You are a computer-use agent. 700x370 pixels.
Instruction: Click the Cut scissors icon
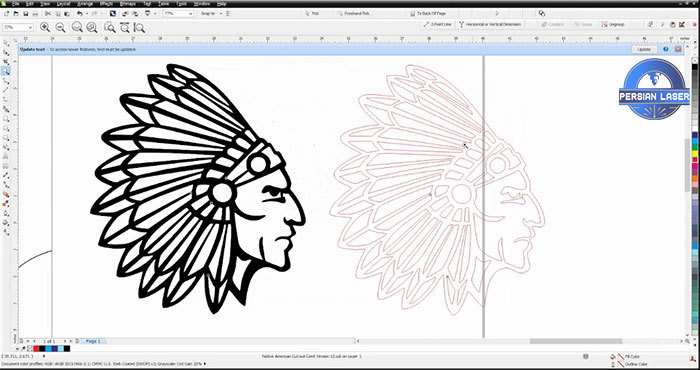[48, 14]
